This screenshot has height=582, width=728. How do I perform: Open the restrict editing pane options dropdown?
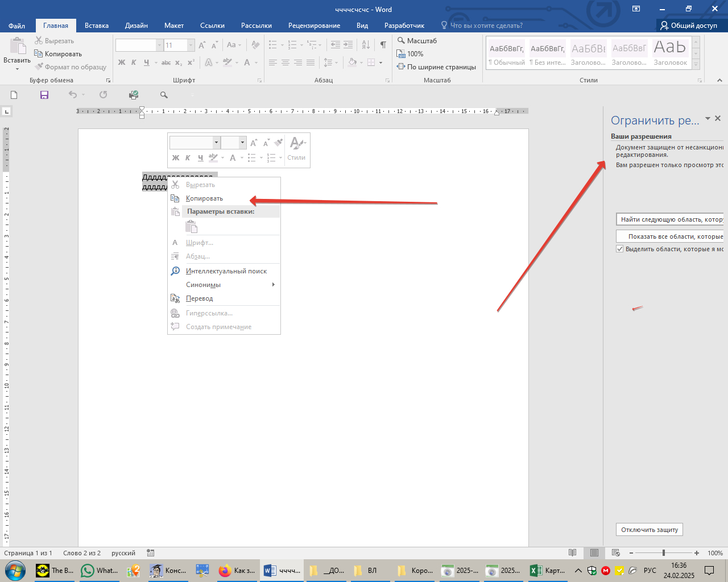708,119
